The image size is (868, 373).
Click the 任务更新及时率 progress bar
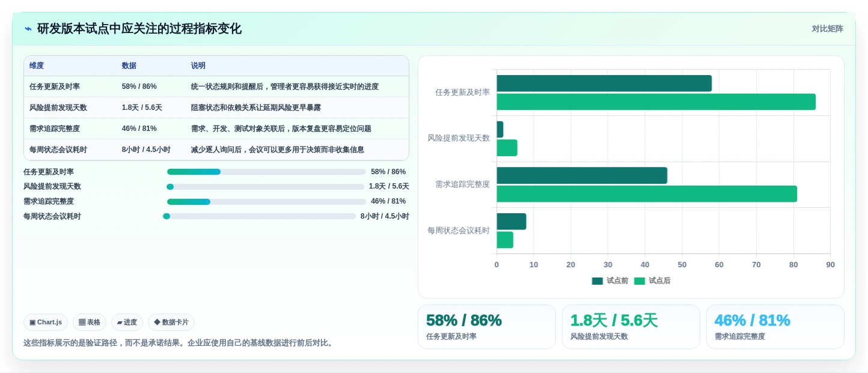click(x=266, y=172)
